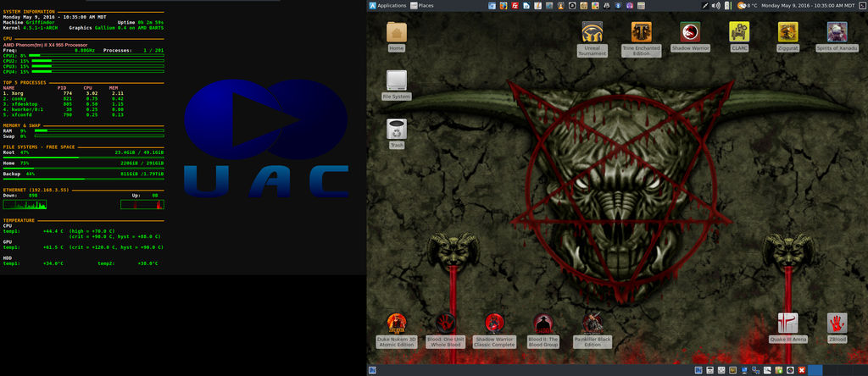Launch FileZilla from the top panel
The image size is (868, 376).
[515, 6]
